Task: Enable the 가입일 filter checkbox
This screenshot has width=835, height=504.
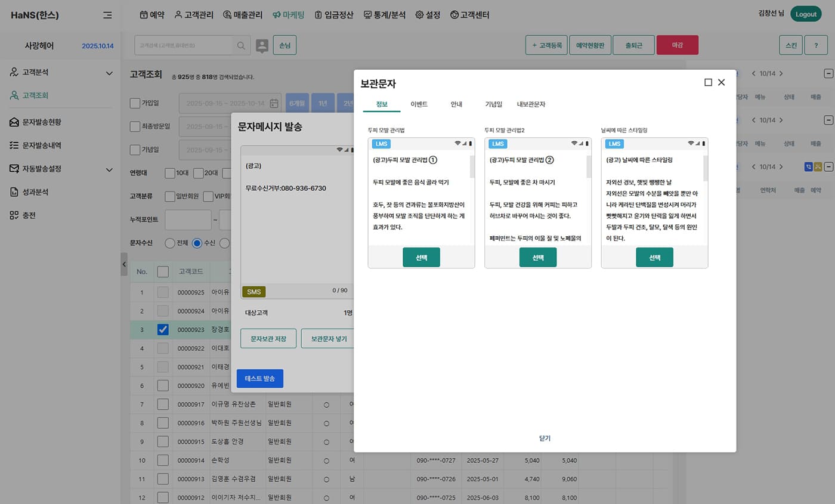Action: click(x=135, y=103)
